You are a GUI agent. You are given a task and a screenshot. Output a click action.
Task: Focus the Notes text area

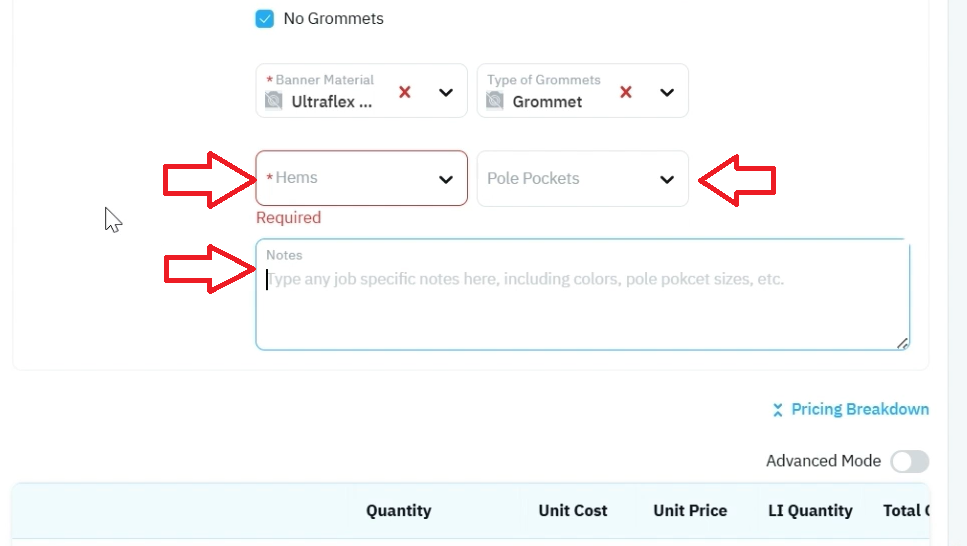583,294
